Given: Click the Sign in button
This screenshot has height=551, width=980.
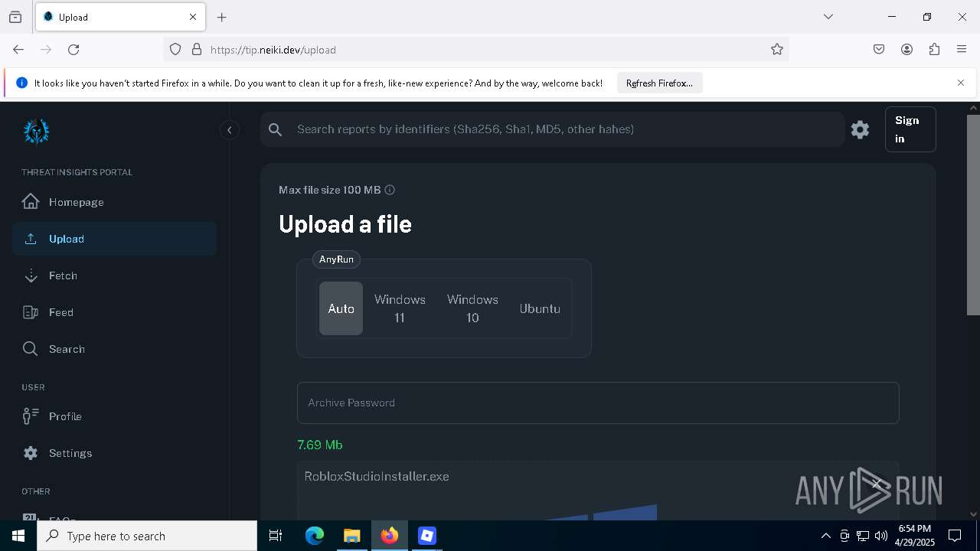Looking at the screenshot, I should 910,129.
